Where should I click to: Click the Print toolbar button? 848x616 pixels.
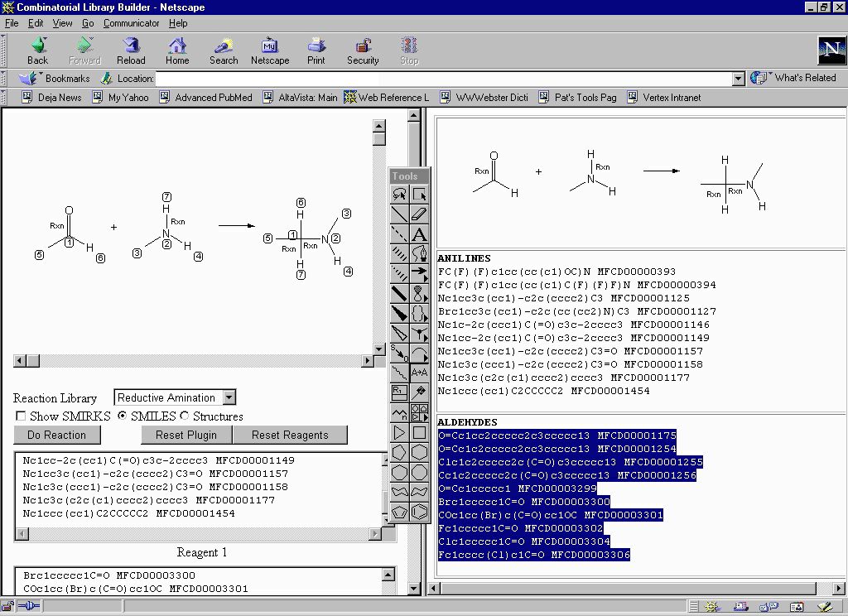point(316,51)
